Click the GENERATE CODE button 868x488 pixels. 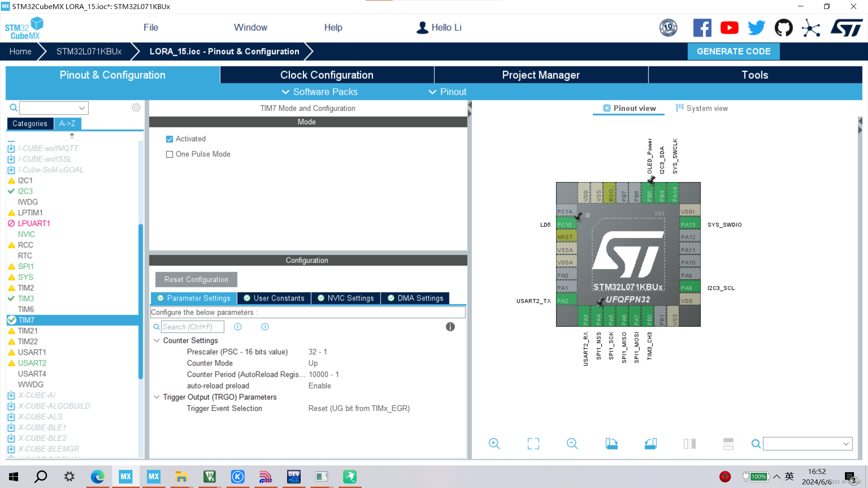[x=733, y=52]
